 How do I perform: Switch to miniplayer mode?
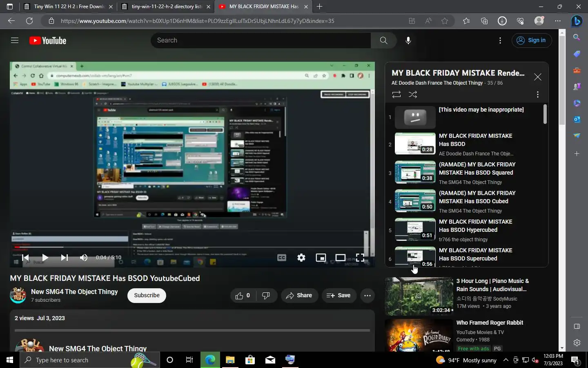coord(321,258)
